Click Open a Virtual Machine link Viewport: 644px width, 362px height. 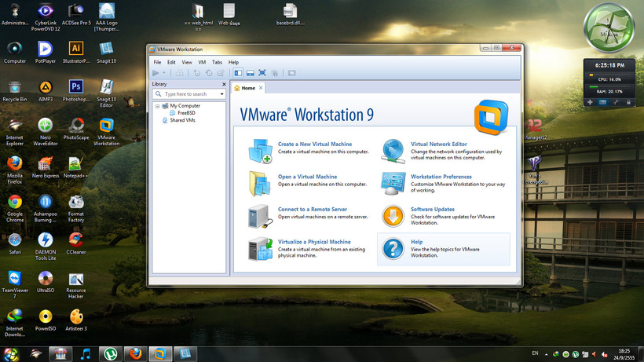(x=308, y=177)
